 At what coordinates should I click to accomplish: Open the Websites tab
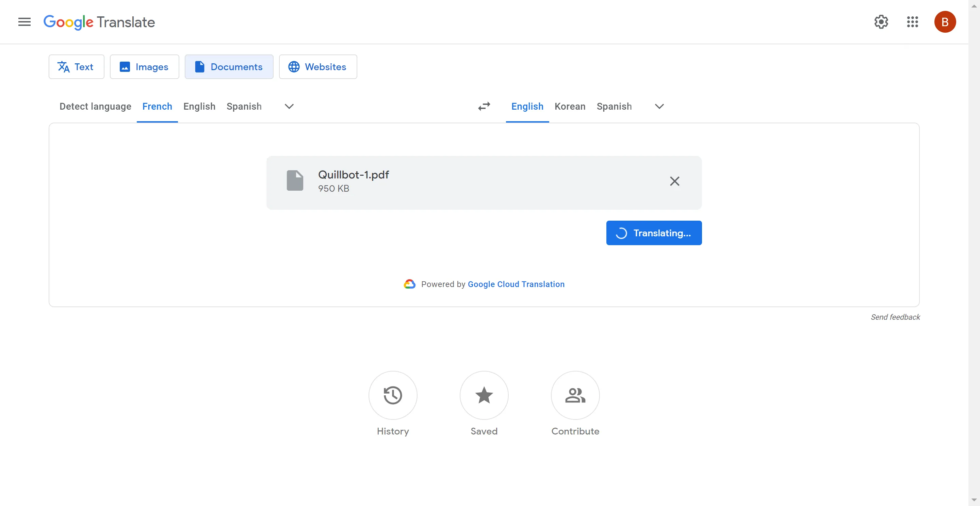click(x=318, y=67)
